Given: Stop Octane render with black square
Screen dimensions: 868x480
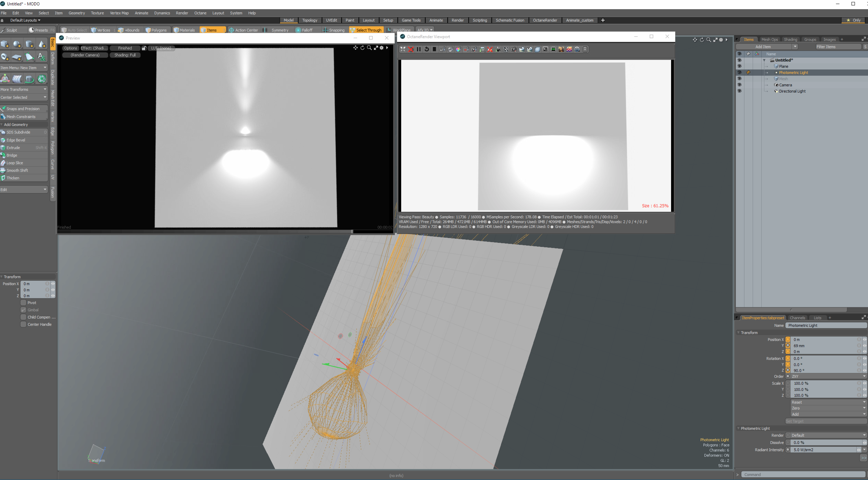Looking at the screenshot, I should (435, 50).
